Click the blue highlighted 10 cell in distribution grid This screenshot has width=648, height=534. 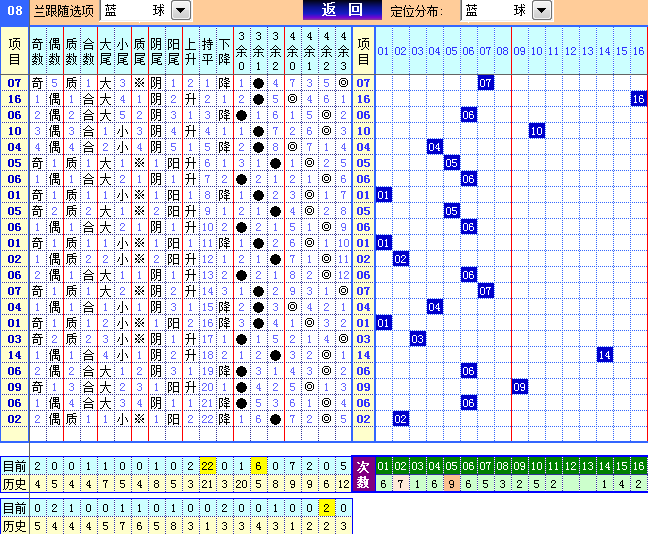tap(536, 131)
